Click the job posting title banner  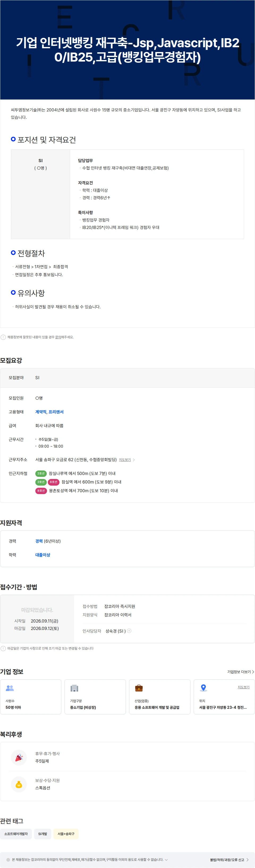[127, 50]
